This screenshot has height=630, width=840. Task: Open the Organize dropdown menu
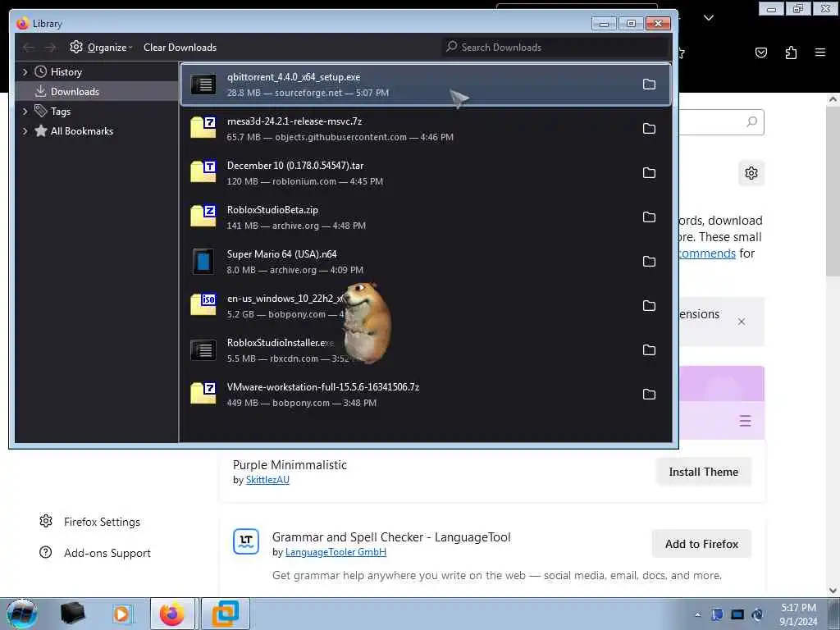pyautogui.click(x=101, y=47)
